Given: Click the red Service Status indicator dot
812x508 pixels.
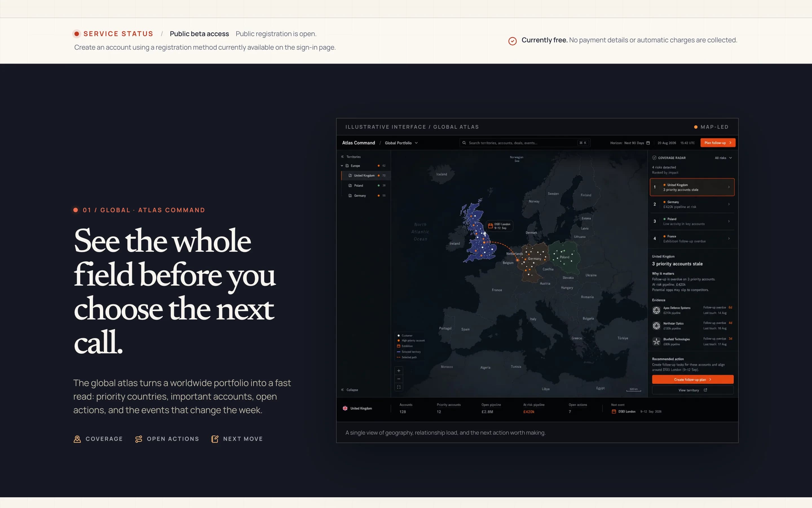Looking at the screenshot, I should click(x=76, y=34).
